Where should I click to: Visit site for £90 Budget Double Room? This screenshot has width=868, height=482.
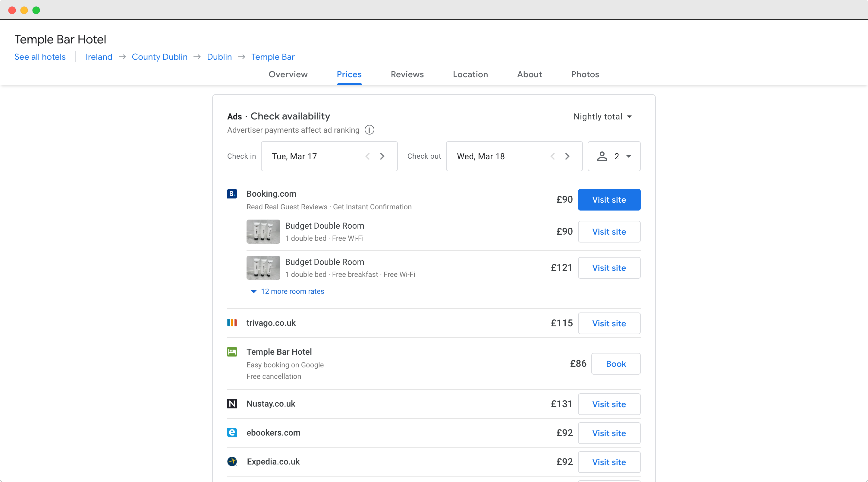click(609, 232)
